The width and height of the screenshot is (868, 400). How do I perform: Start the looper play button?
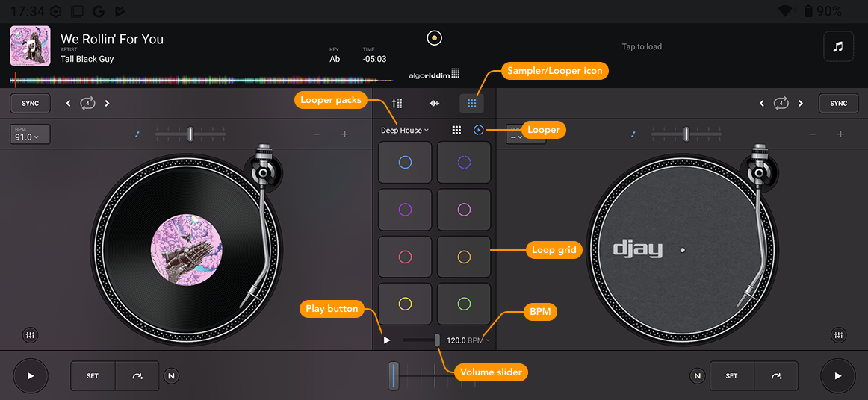(x=387, y=340)
